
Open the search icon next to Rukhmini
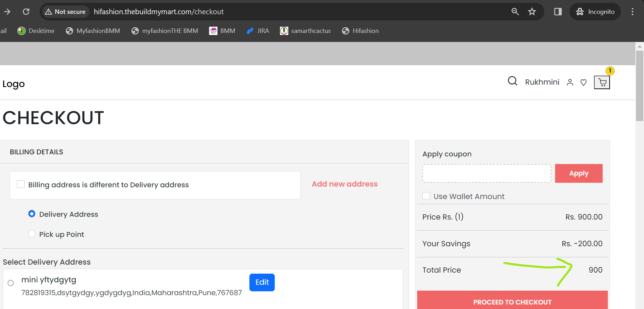[x=512, y=81]
